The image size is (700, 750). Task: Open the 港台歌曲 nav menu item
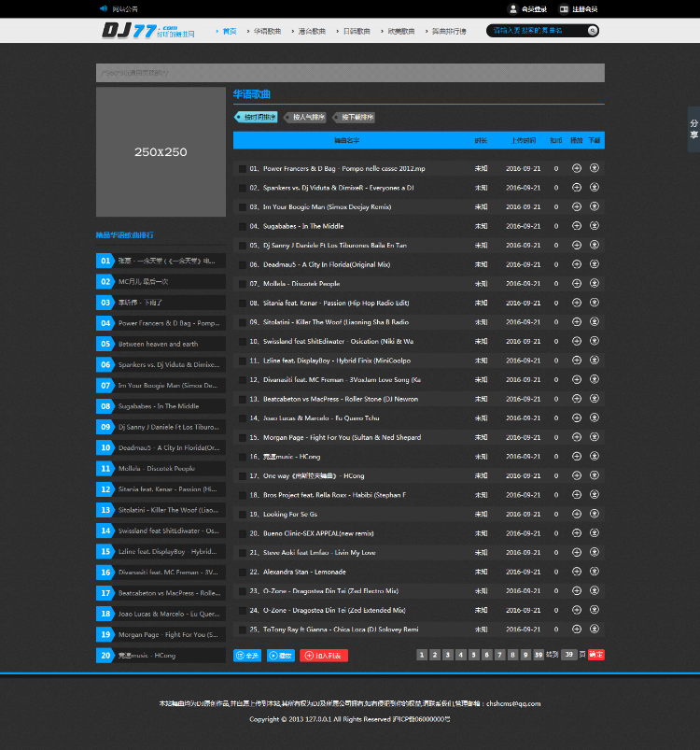pos(312,31)
